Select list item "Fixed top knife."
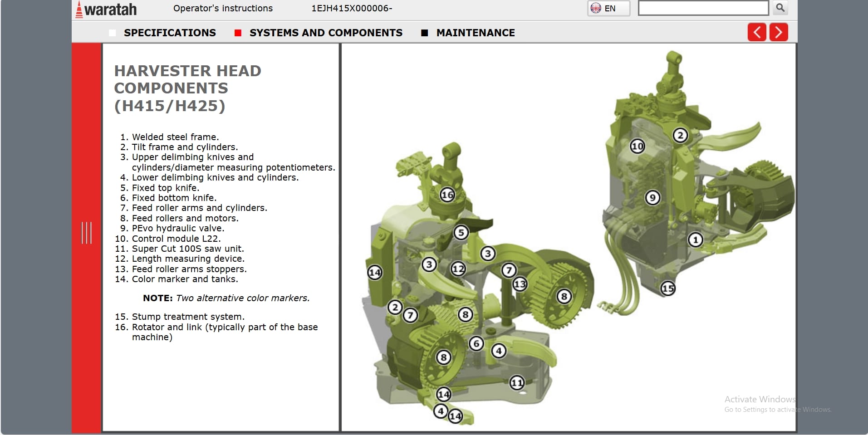This screenshot has height=435, width=868. (x=166, y=188)
